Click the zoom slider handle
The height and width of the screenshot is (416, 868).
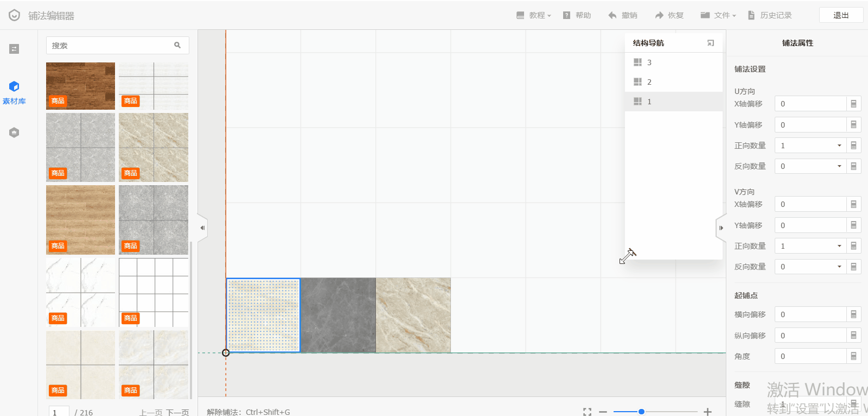click(641, 412)
